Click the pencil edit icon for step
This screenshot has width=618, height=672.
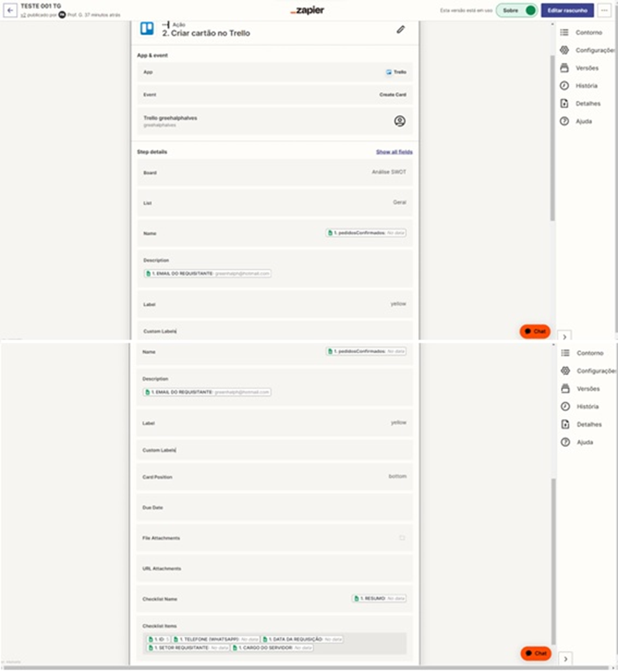click(x=400, y=29)
